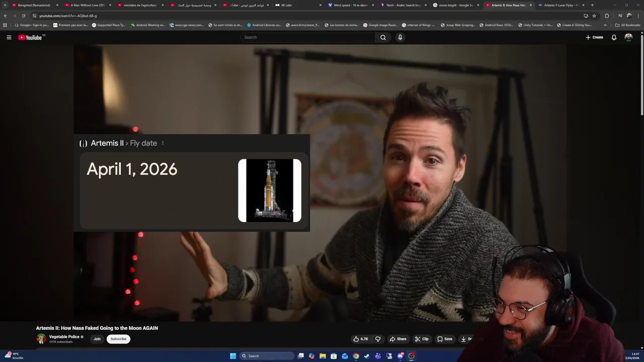Open the Jsoup Web Scraping bookmark
This screenshot has height=362, width=644.
tap(458, 25)
